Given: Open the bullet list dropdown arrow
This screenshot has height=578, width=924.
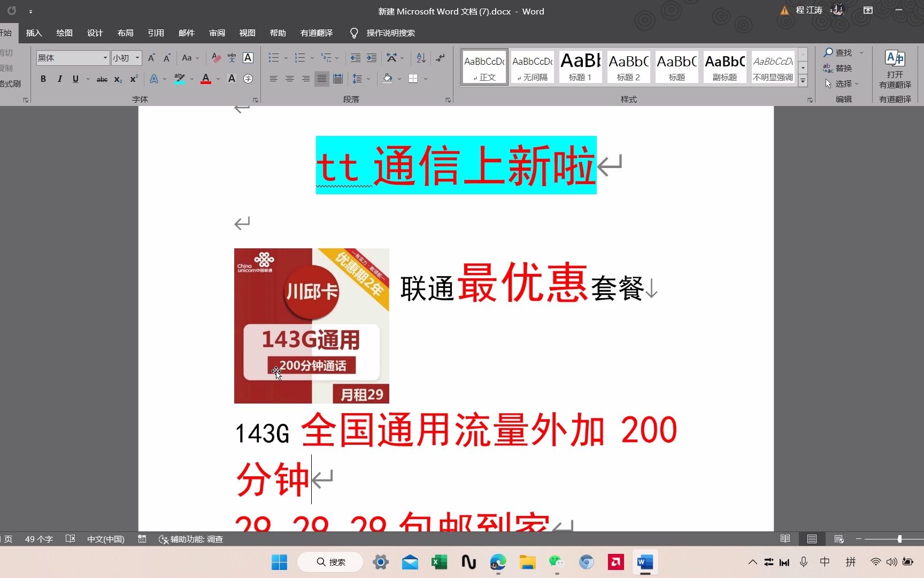Looking at the screenshot, I should coord(286,58).
